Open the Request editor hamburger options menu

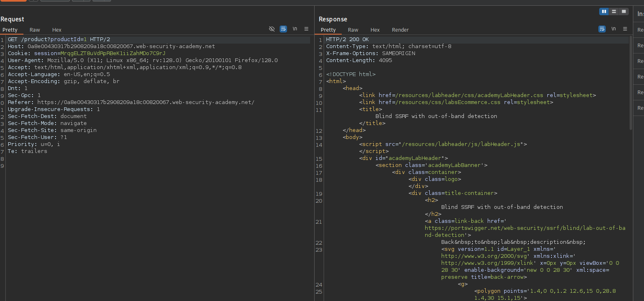(306, 29)
